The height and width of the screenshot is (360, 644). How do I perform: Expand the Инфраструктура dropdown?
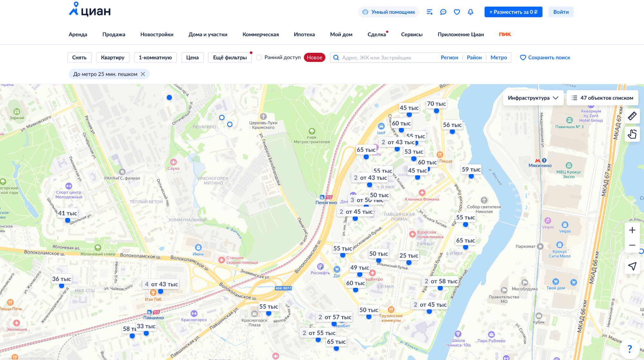[x=533, y=98]
